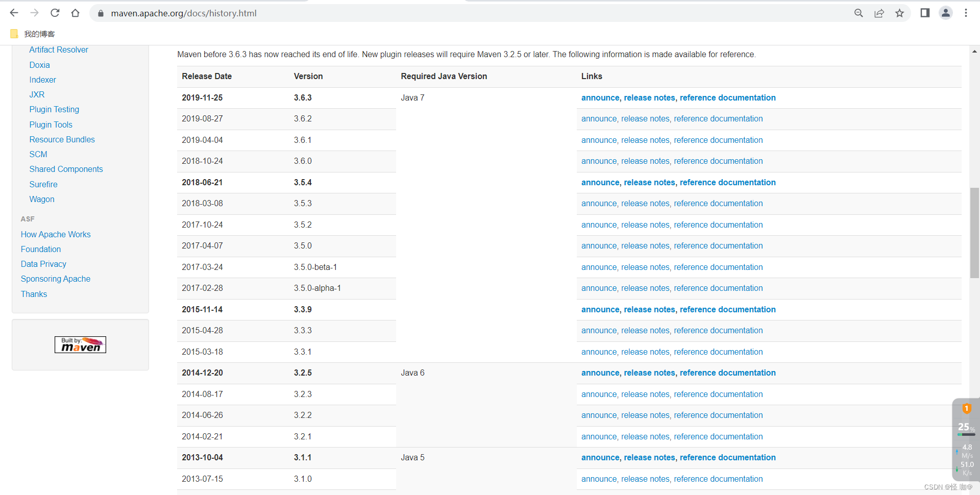Open release notes for 3.5.0-beta-1
This screenshot has width=980, height=495.
645,267
